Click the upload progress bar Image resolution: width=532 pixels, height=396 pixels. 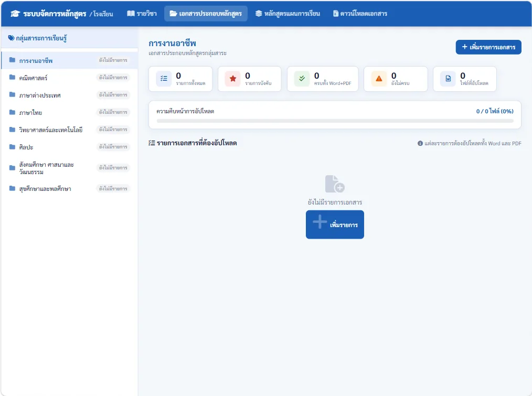[x=335, y=121]
